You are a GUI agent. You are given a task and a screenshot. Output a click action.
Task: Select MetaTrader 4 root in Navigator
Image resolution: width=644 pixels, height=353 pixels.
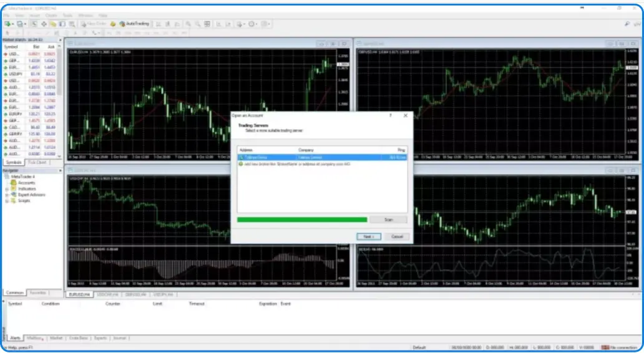[19, 176]
